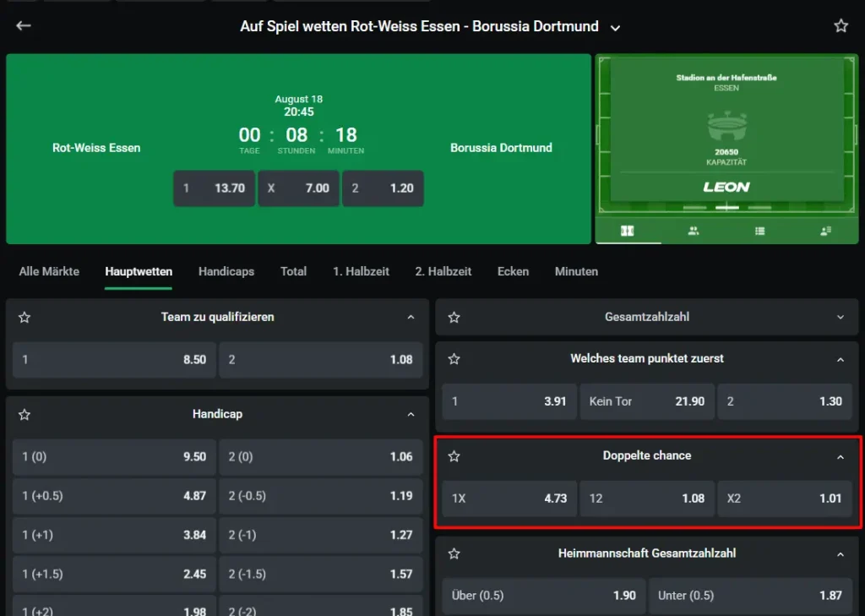
Task: Select handicap 1 (+1) at 3.84
Action: click(x=114, y=535)
